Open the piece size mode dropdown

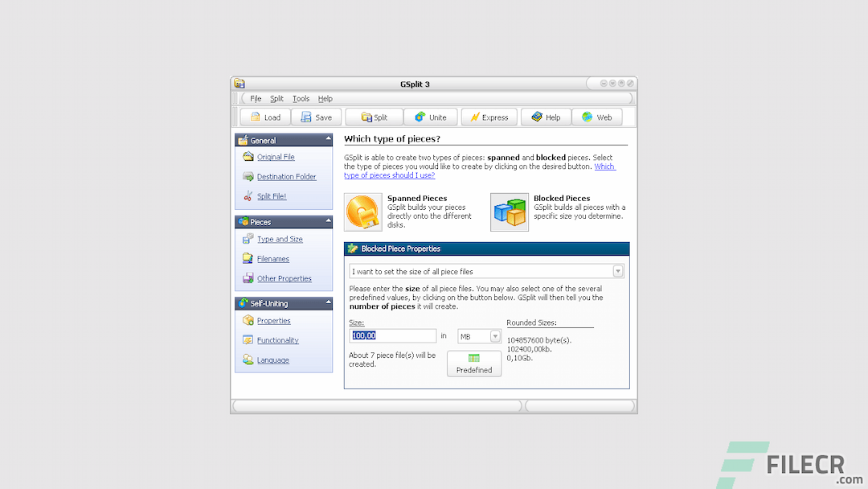click(x=617, y=270)
